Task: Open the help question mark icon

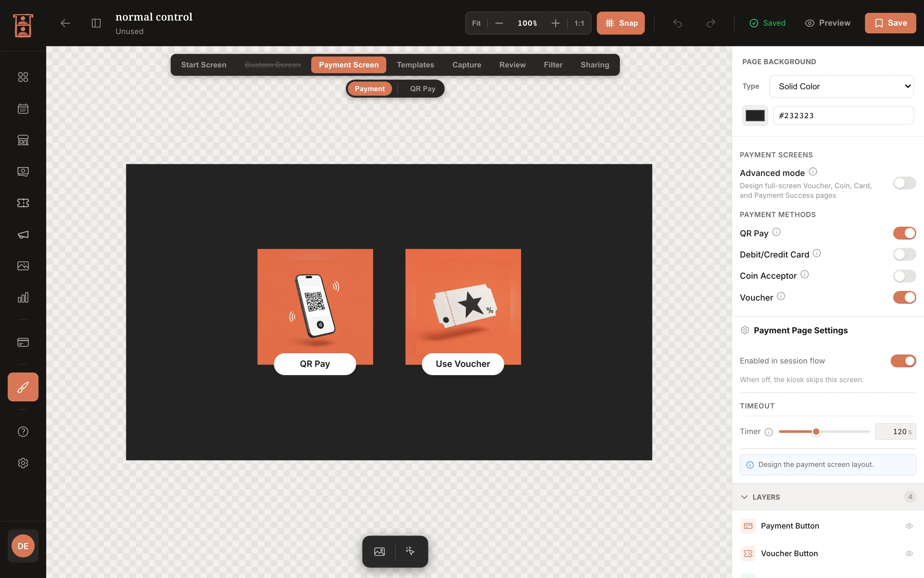Action: 23,432
